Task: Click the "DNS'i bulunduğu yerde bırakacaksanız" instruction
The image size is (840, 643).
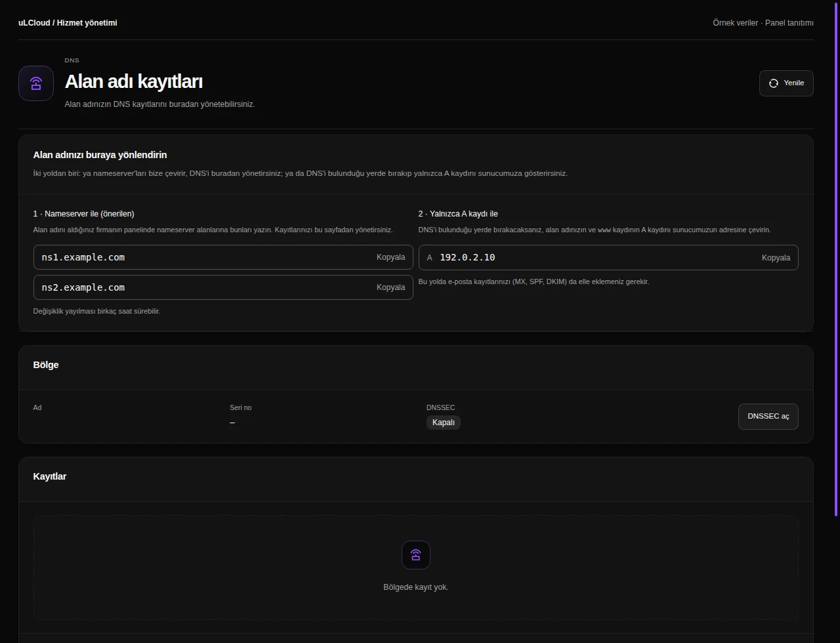Action: pos(595,230)
